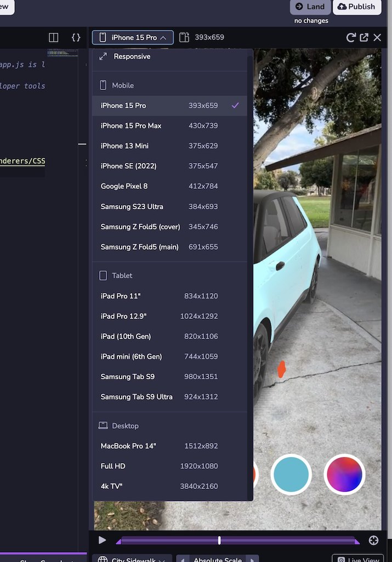The image size is (392, 562).
Task: Click the split editor panel icon
Action: point(54,37)
